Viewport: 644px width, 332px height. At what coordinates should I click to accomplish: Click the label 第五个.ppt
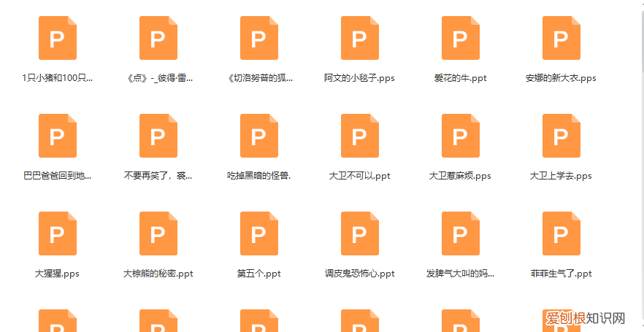(x=259, y=274)
